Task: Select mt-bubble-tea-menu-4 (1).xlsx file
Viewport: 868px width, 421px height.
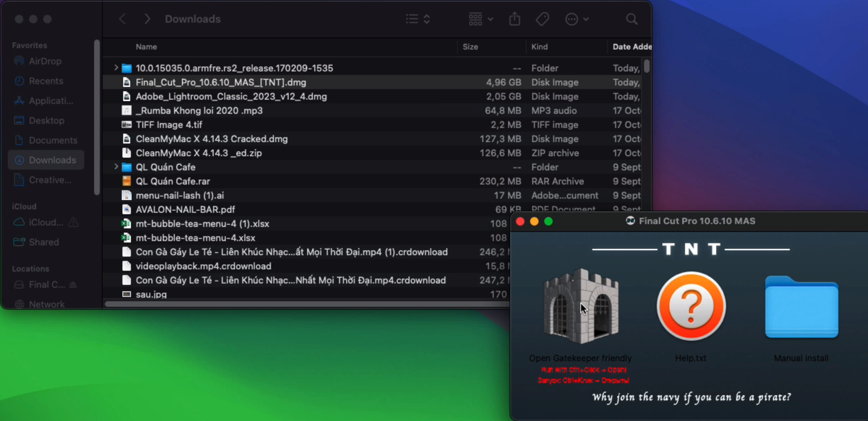Action: (306, 224)
